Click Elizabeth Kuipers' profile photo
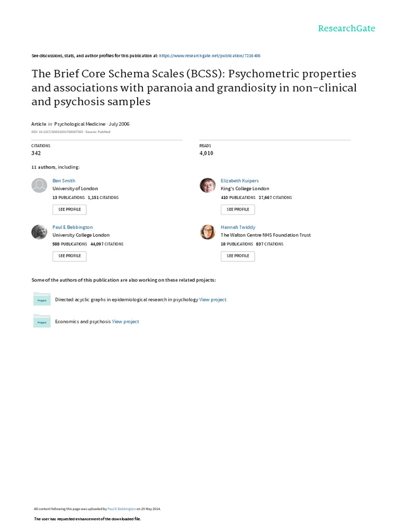 (208, 185)
